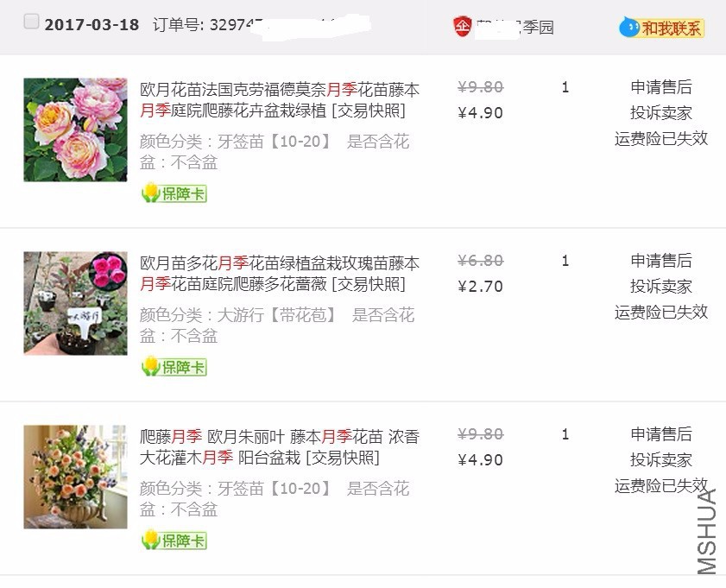Contact seller via 和我联系 button

pos(661,28)
